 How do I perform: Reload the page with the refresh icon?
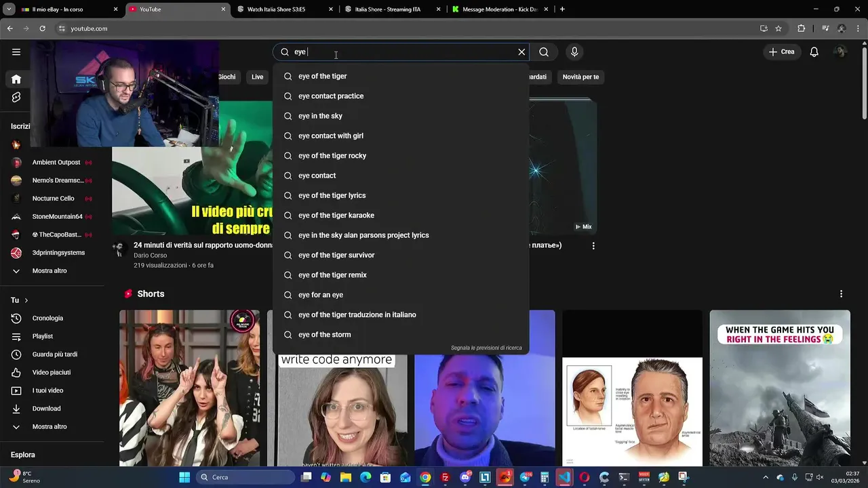click(42, 28)
